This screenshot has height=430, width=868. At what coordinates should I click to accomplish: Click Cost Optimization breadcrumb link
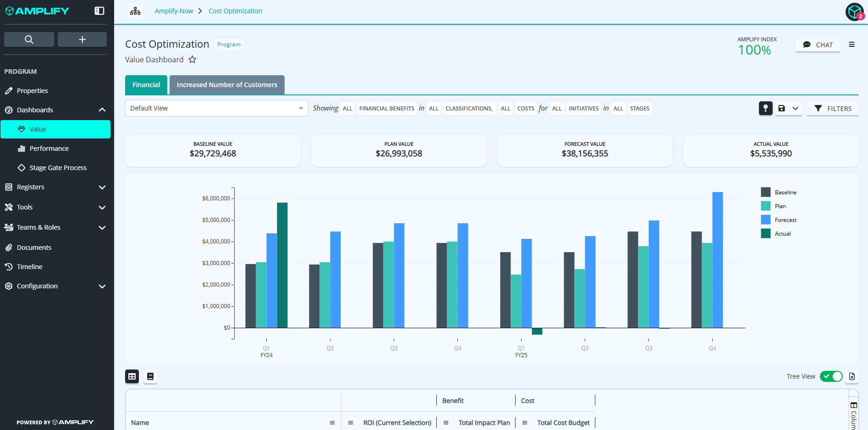(235, 11)
